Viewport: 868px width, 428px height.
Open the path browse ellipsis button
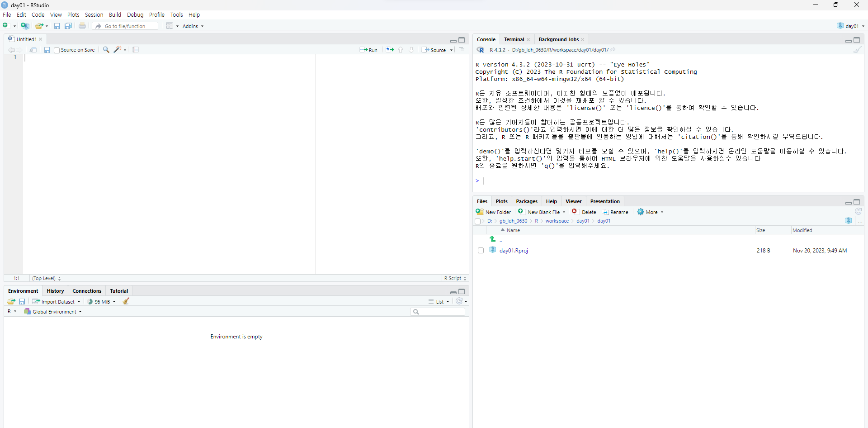coord(860,221)
